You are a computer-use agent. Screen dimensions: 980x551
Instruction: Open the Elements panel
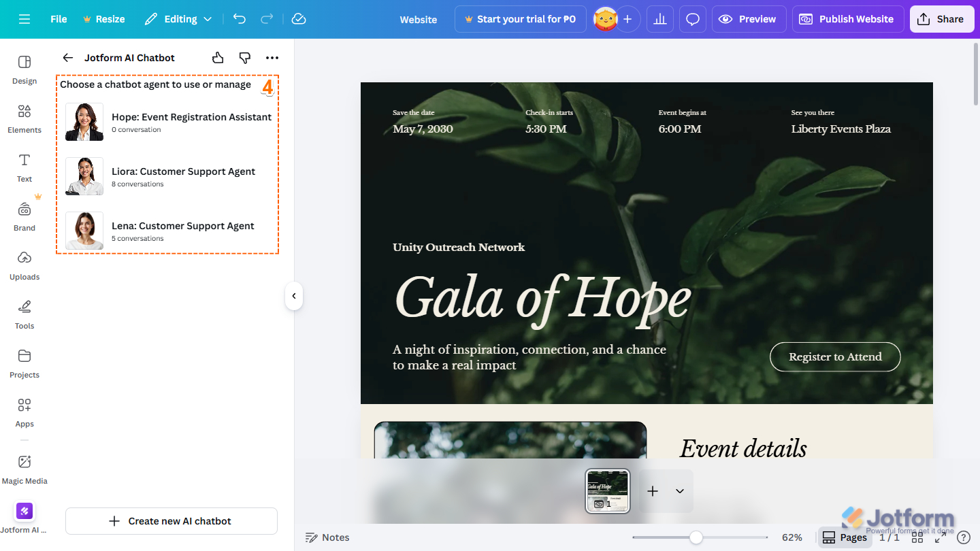tap(24, 119)
